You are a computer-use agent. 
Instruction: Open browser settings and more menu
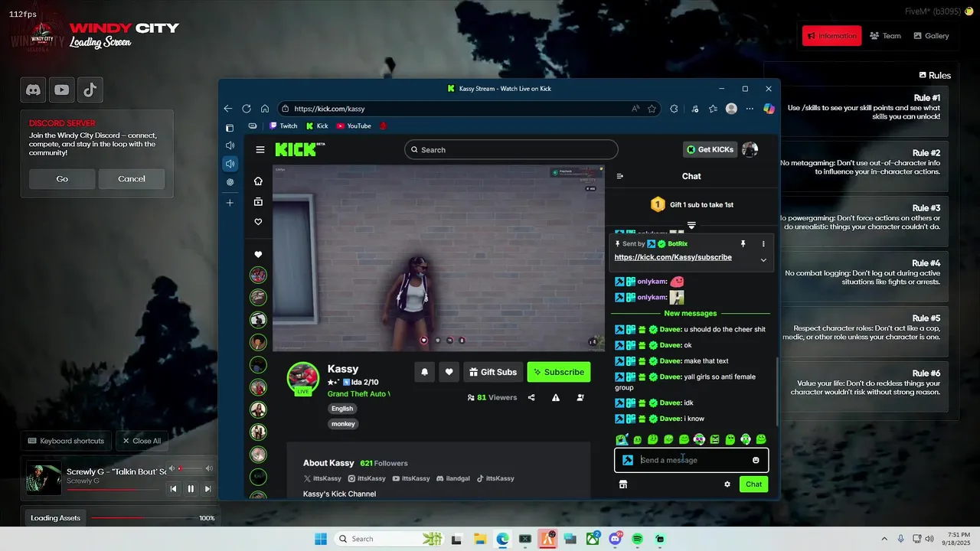point(750,109)
